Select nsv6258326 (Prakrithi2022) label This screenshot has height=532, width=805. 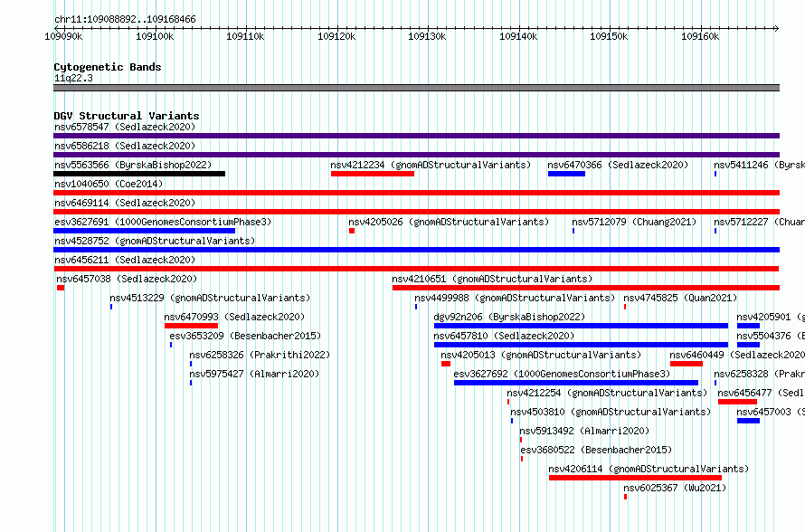coord(260,355)
